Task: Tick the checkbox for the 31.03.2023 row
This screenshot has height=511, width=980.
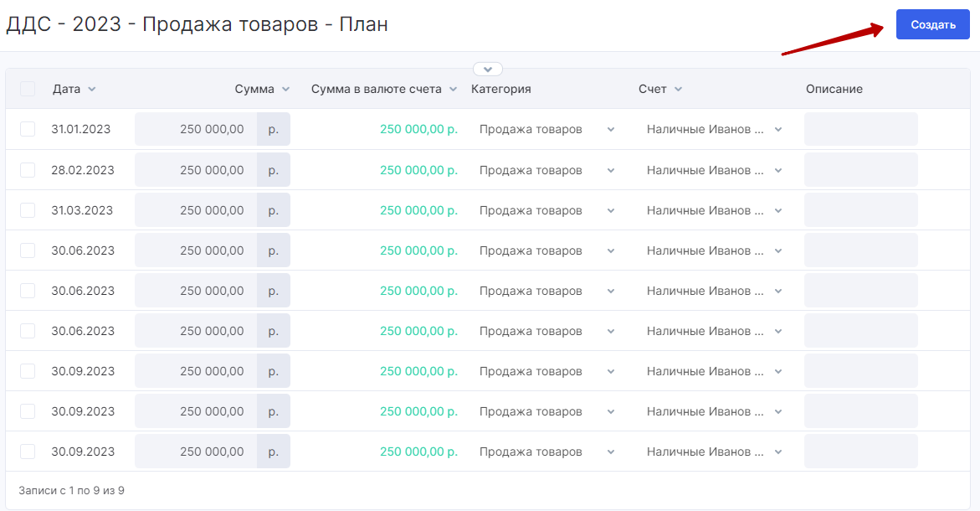Action: (x=28, y=209)
